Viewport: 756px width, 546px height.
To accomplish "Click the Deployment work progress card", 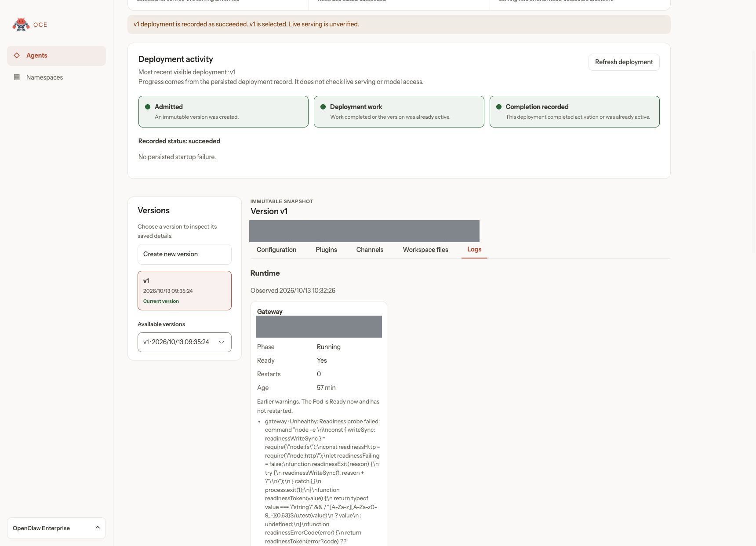I will (x=399, y=112).
